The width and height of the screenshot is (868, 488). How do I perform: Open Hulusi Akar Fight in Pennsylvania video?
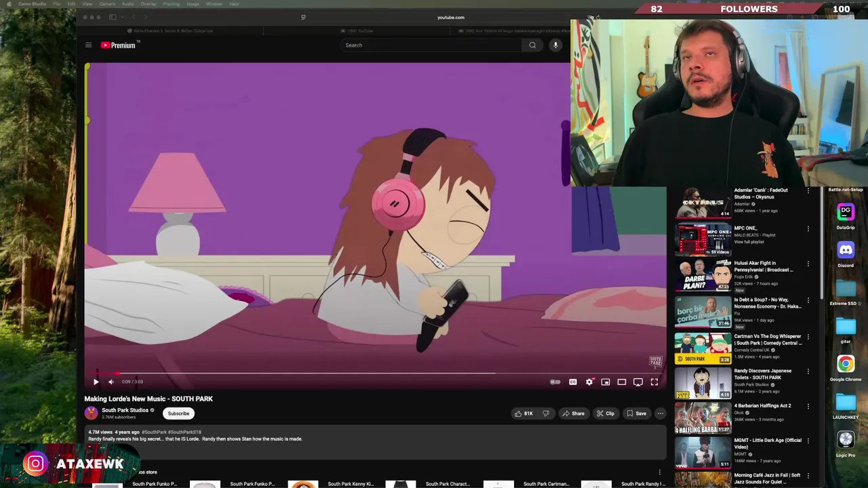764,266
